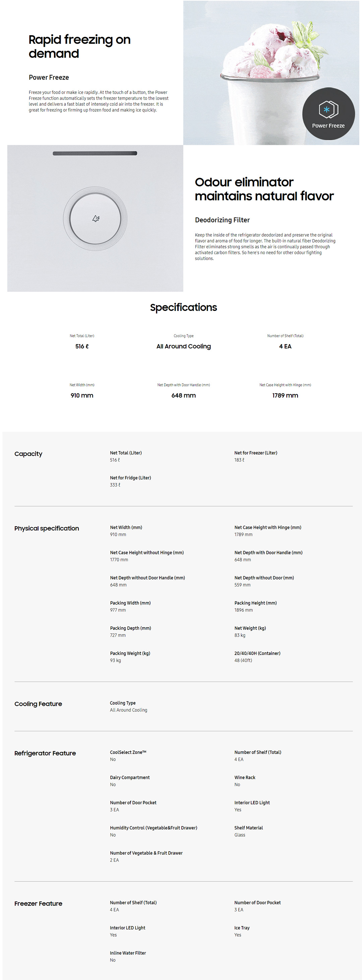The height and width of the screenshot is (980, 362).
Task: Select the Capacity section heading
Action: 28,453
